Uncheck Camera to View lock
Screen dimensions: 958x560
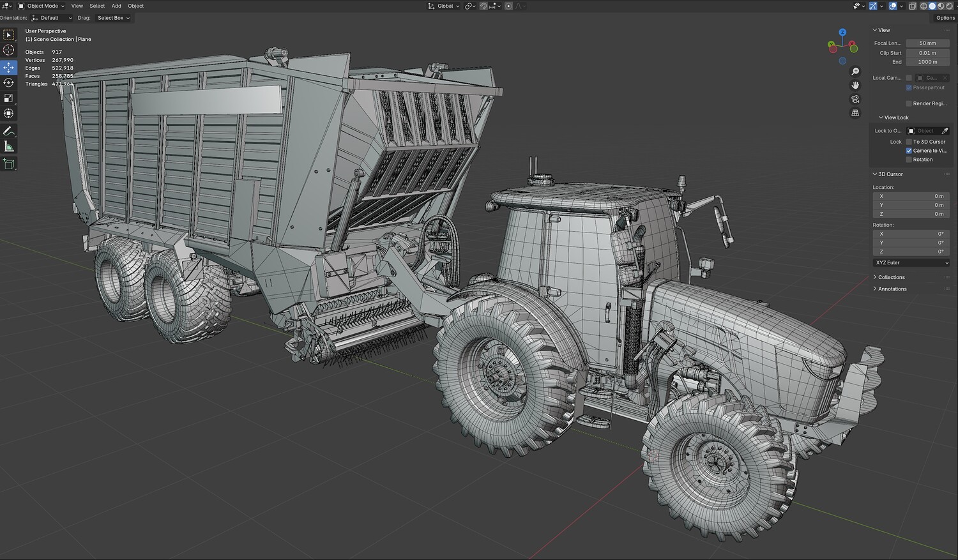[909, 151]
